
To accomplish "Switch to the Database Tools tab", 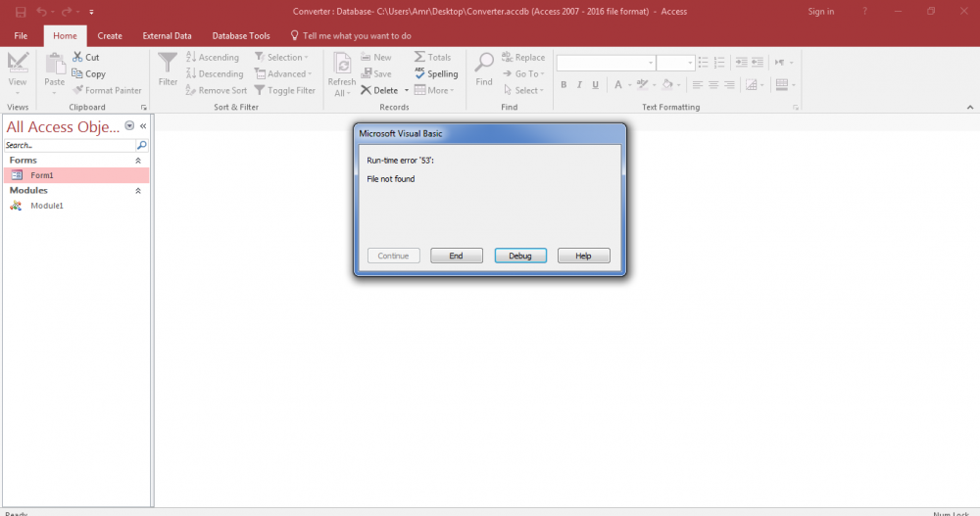I will point(240,36).
